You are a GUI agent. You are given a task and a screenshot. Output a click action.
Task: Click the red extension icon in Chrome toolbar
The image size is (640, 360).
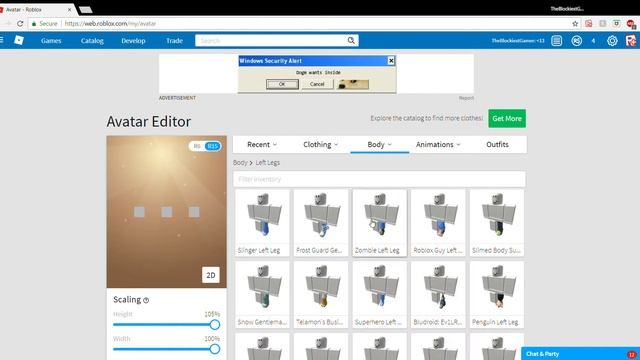click(589, 24)
